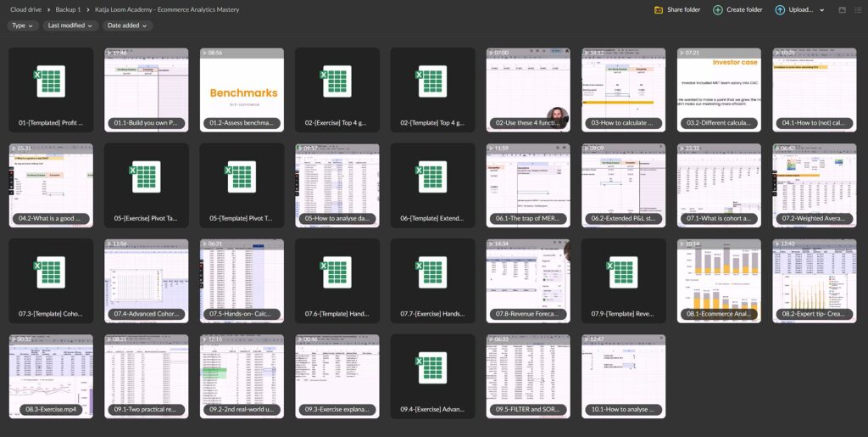Open video 07.1-What is cohort a thumbnail
The image size is (868, 437).
point(719,186)
